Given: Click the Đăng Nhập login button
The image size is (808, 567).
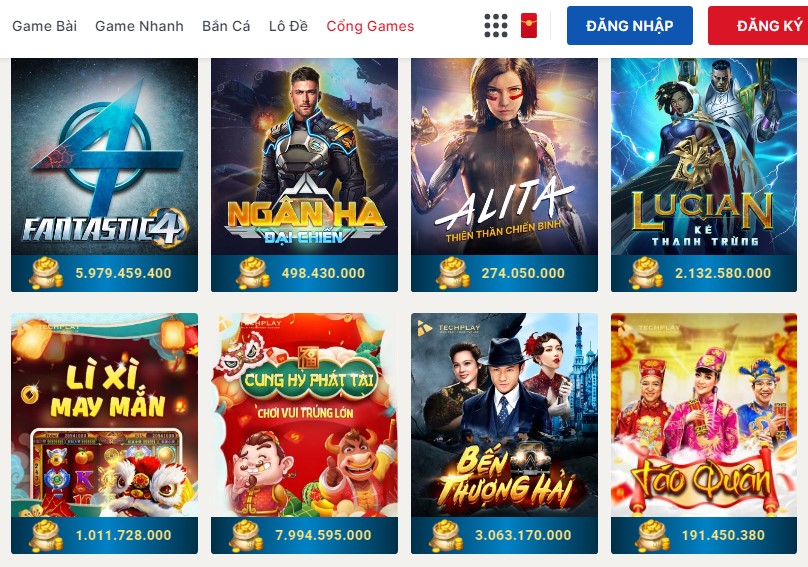Looking at the screenshot, I should (630, 25).
